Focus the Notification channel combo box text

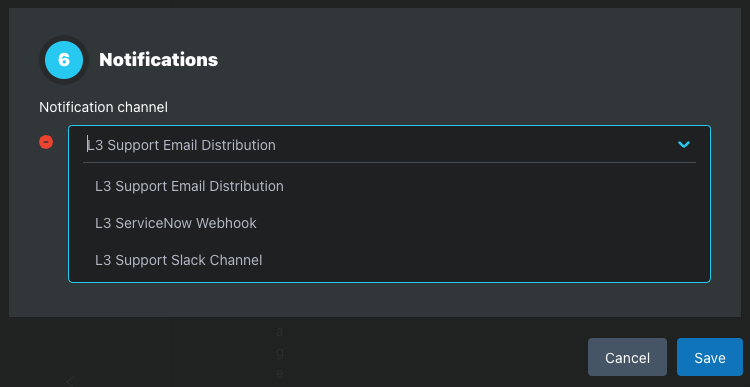tap(181, 144)
